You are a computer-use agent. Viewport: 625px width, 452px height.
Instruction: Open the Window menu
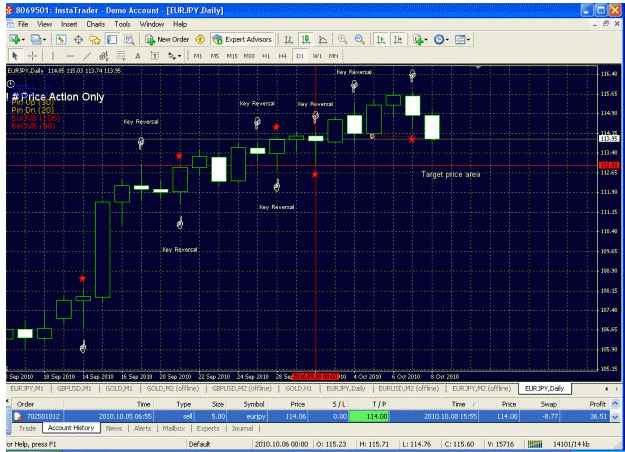tap(151, 24)
